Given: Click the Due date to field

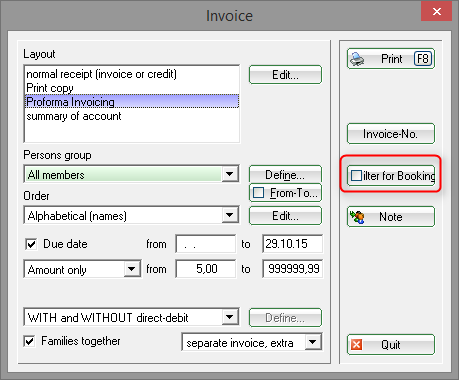Looking at the screenshot, I should tap(292, 244).
